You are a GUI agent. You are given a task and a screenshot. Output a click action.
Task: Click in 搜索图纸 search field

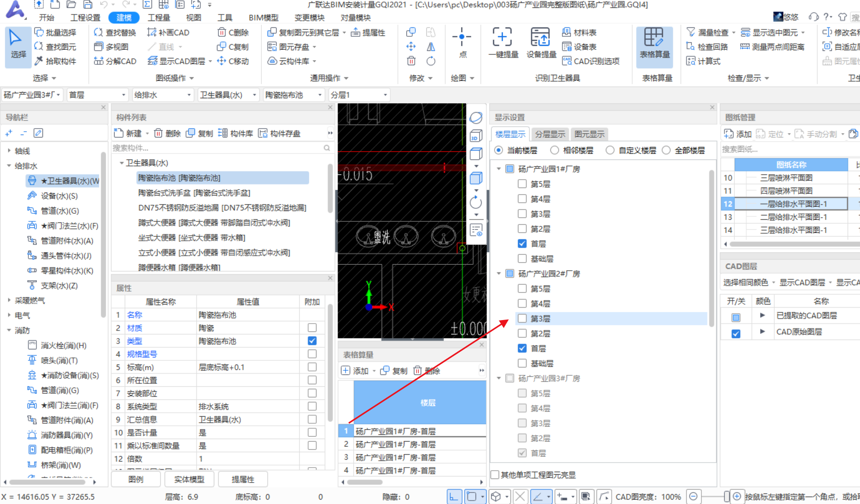[789, 149]
